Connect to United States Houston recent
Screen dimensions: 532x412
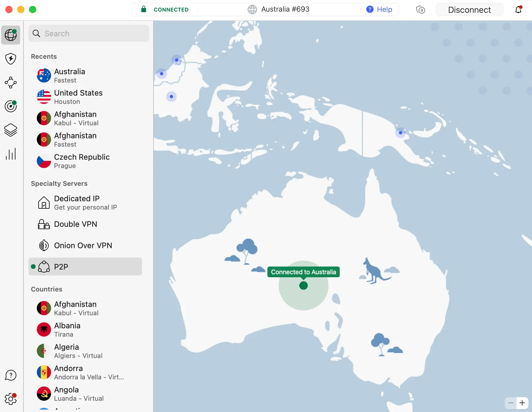85,97
